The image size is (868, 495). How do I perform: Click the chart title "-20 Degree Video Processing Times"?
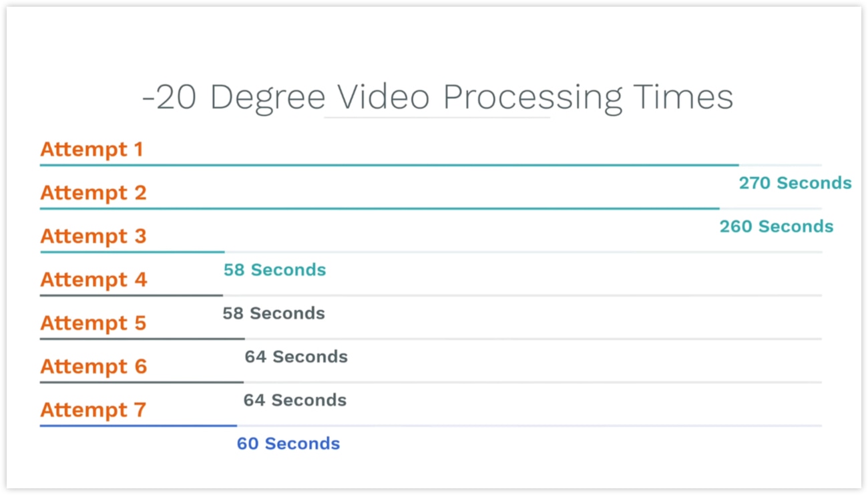[437, 98]
